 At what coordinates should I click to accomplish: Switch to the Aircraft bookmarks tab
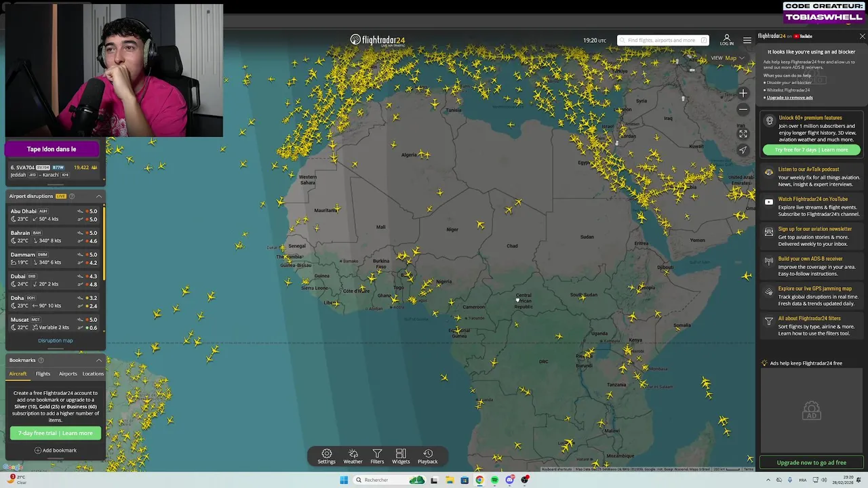(18, 374)
